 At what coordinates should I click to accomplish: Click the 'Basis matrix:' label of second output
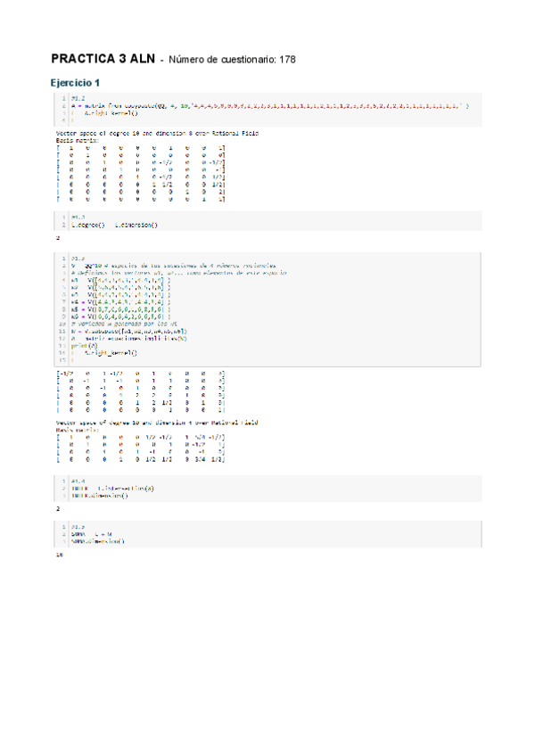coord(78,430)
